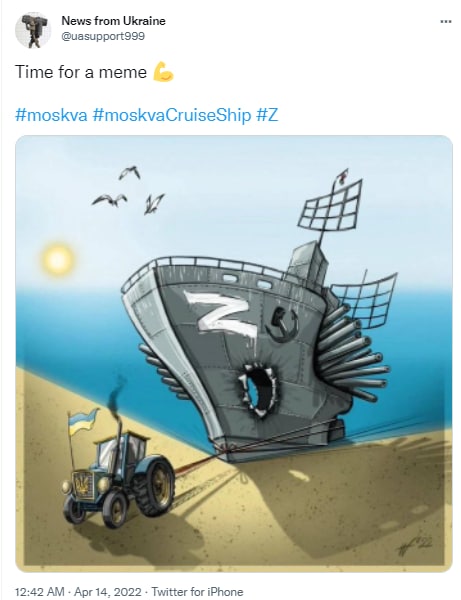
Task: Enlarge the warship cartoon image
Action: [234, 354]
